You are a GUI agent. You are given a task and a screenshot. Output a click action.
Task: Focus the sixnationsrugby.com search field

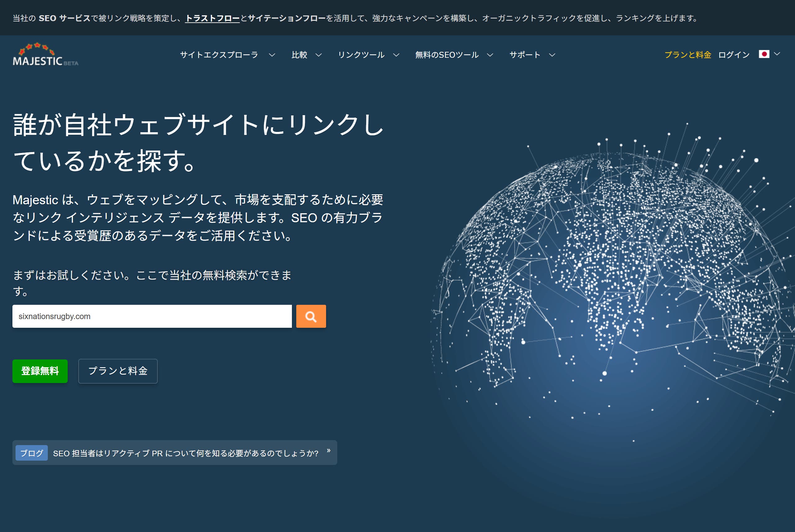pyautogui.click(x=152, y=316)
